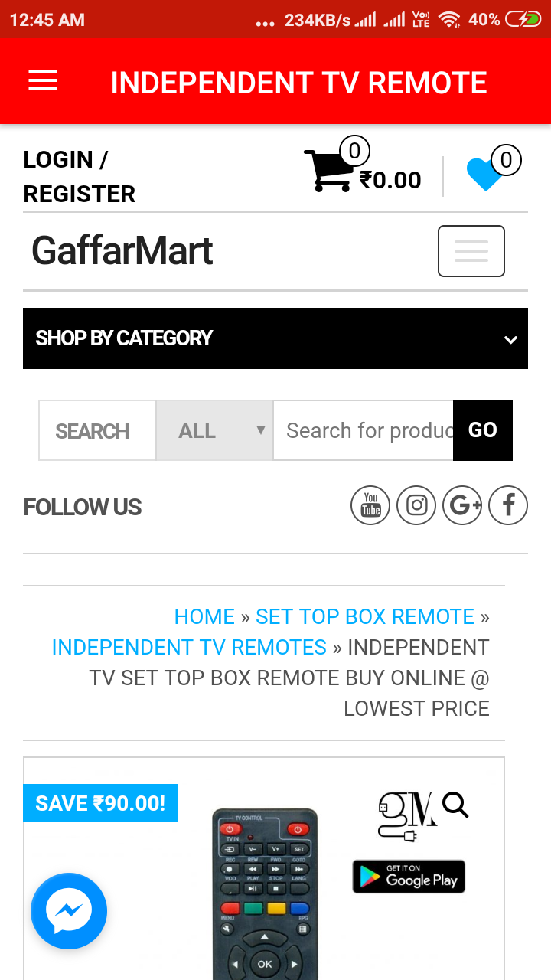This screenshot has height=980, width=551.
Task: Open the shopping cart icon
Action: click(328, 170)
